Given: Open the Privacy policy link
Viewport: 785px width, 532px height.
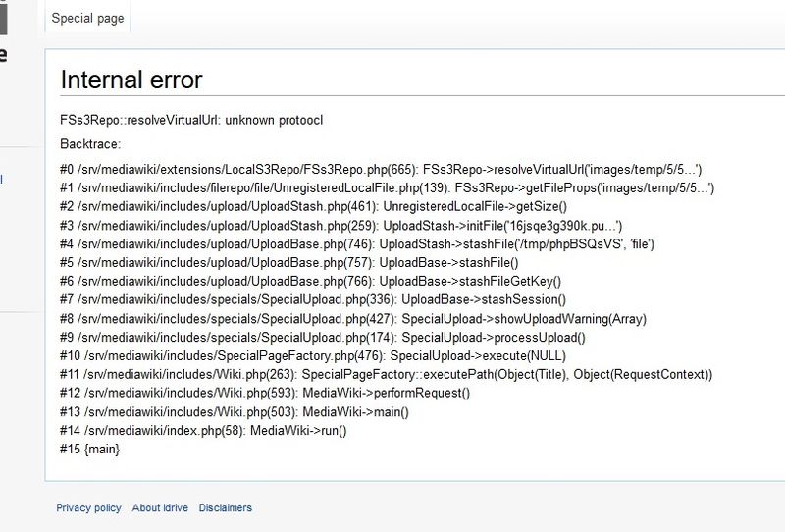Looking at the screenshot, I should (88, 507).
